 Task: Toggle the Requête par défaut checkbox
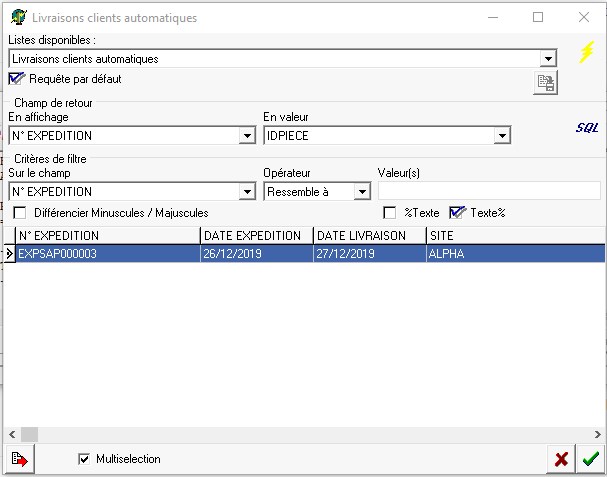click(x=17, y=79)
